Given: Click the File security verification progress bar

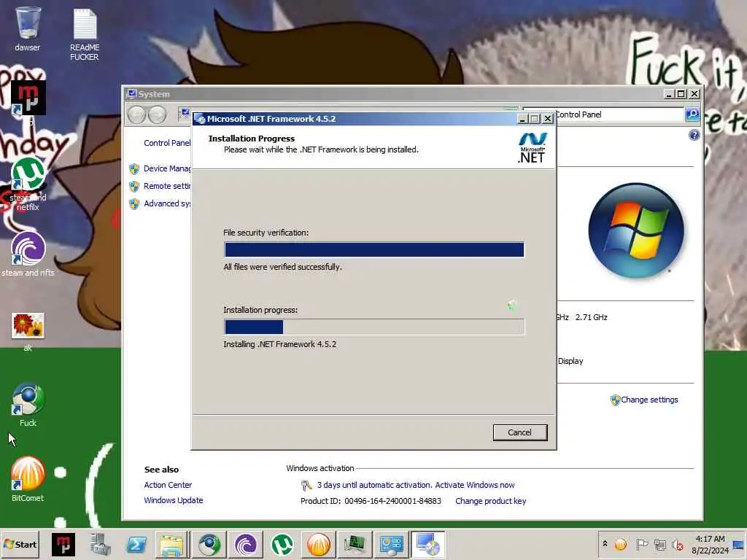Looking at the screenshot, I should coord(374,249).
